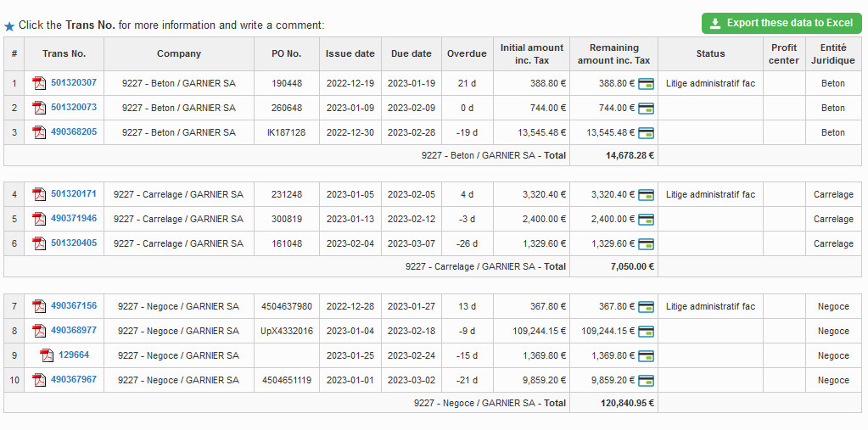Export these data to Excel
868x430 pixels.
coord(781,23)
